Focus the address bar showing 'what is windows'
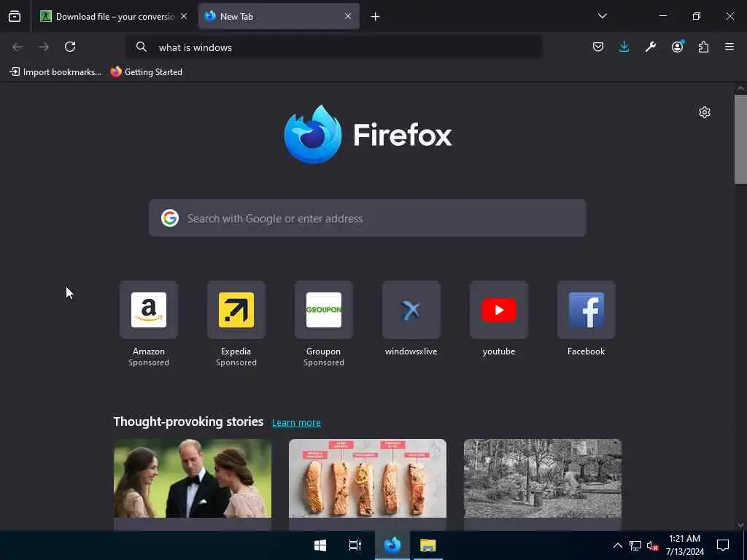 [x=333, y=47]
